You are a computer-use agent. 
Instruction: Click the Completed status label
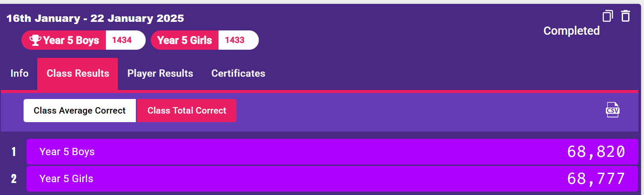click(x=571, y=31)
